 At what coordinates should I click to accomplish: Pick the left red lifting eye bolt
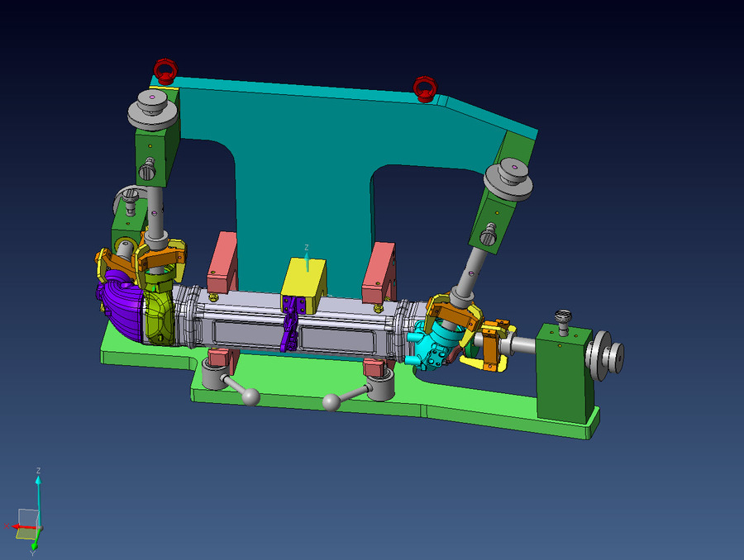tap(165, 71)
